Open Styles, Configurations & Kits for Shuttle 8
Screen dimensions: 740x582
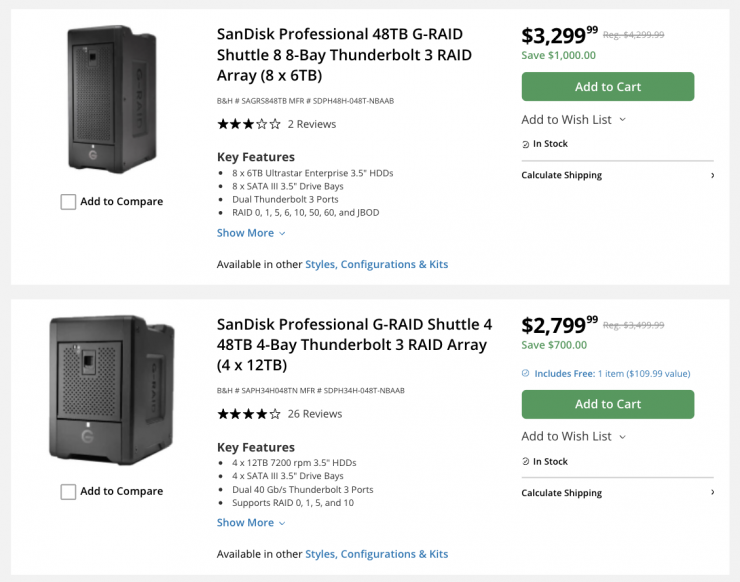click(376, 265)
